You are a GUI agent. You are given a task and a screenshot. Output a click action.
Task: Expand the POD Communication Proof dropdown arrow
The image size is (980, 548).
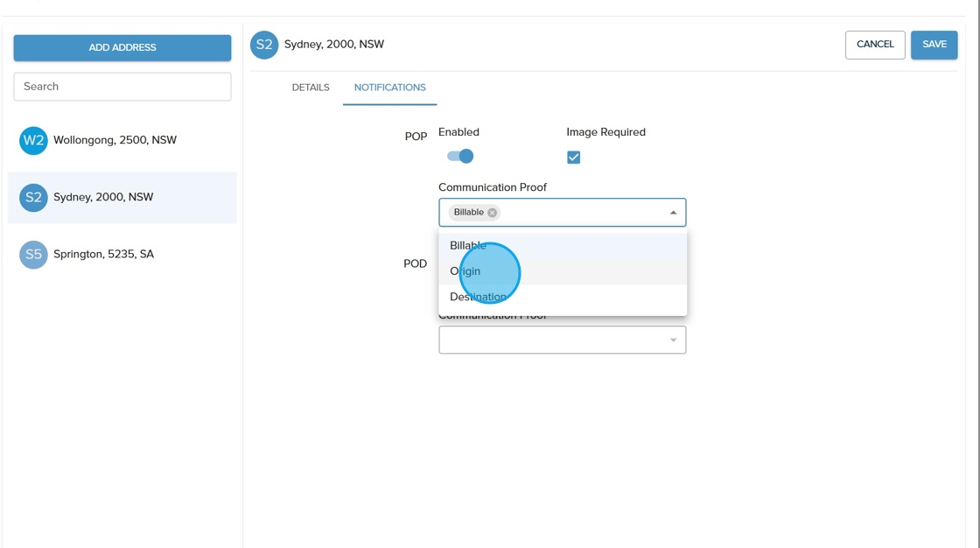click(x=673, y=341)
